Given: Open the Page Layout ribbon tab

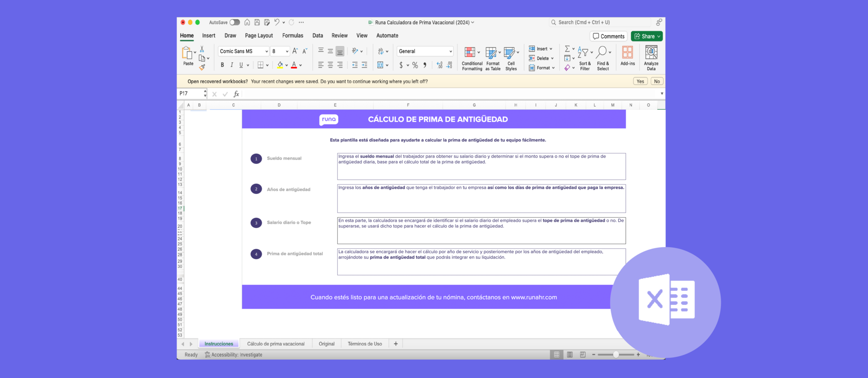Looking at the screenshot, I should (x=259, y=36).
